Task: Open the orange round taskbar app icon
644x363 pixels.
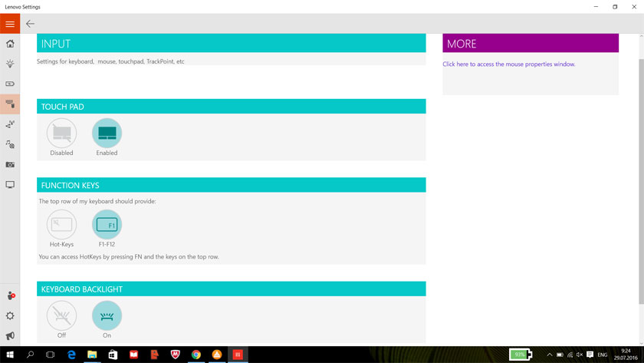Action: coord(217,355)
